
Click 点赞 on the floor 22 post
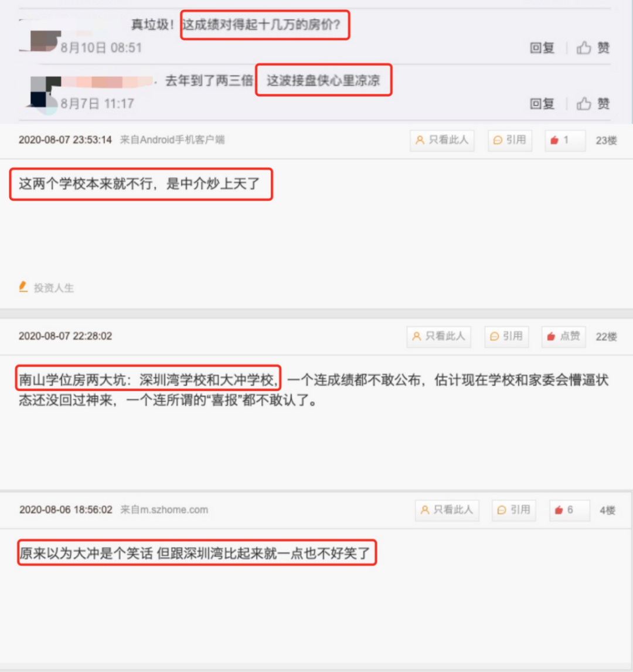563,337
